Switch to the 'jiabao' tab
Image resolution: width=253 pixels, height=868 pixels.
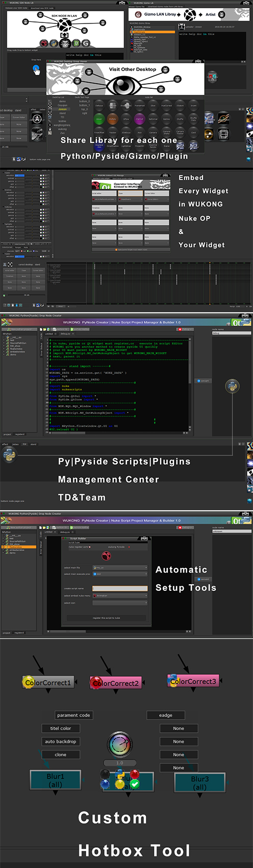(x=15, y=444)
